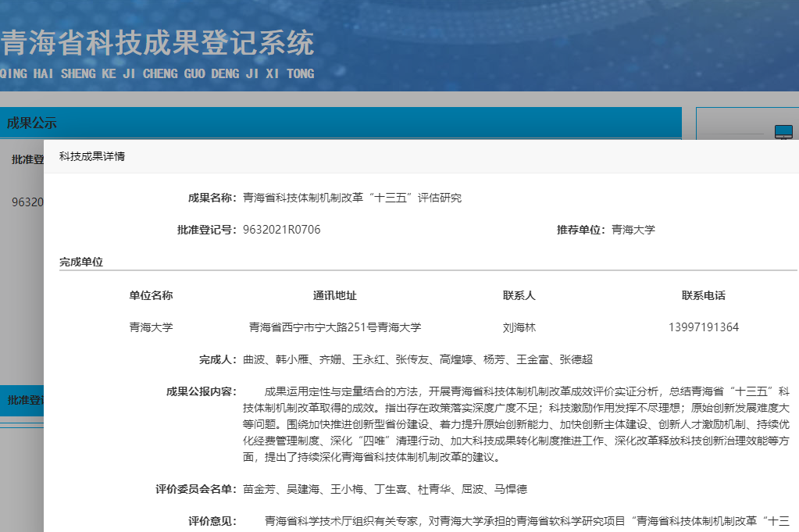799x532 pixels.
Task: Click the 联系人 column header
Action: pos(519,295)
